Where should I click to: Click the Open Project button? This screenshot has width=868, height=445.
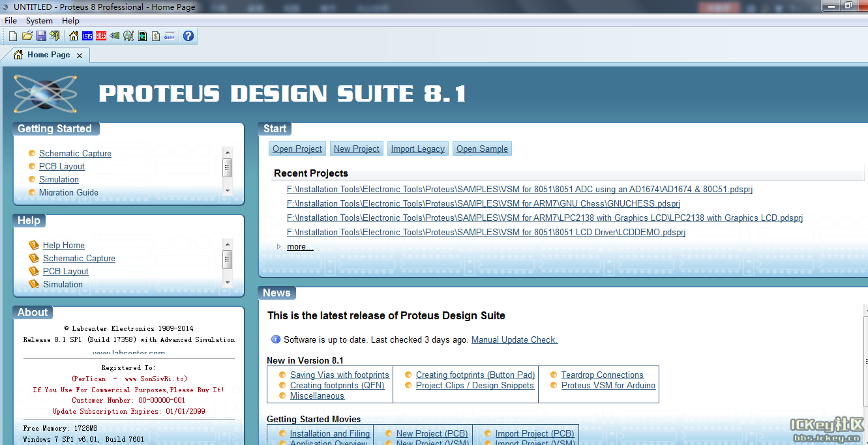[x=297, y=149]
